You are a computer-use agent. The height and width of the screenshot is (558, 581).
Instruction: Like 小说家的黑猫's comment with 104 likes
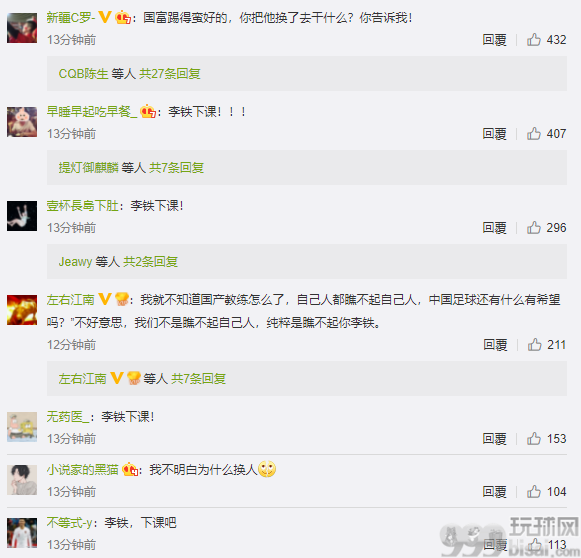pyautogui.click(x=534, y=492)
